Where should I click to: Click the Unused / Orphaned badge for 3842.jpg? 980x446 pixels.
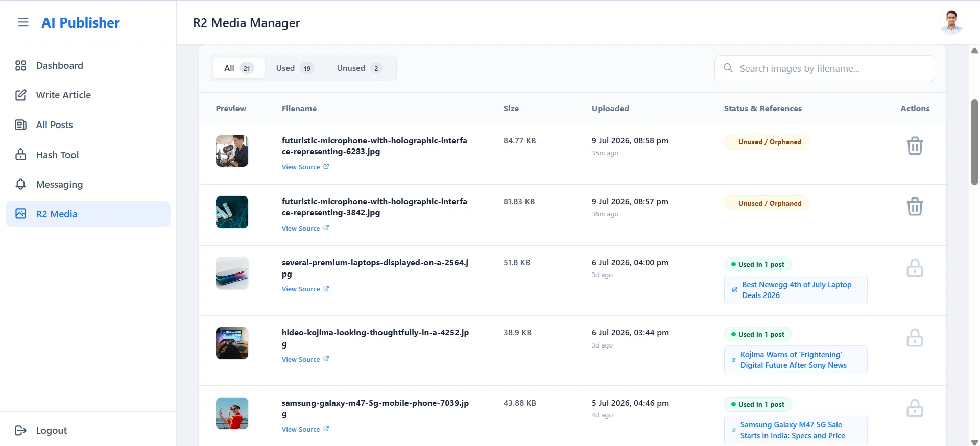coord(767,203)
